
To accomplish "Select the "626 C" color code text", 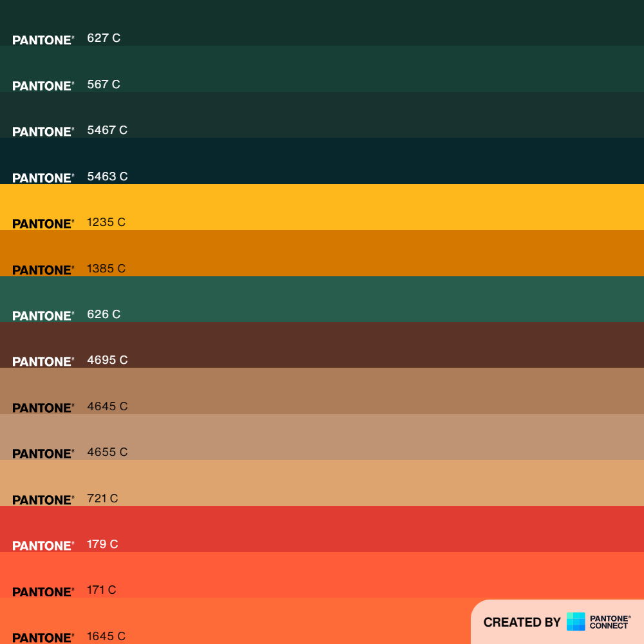I will pyautogui.click(x=104, y=314).
